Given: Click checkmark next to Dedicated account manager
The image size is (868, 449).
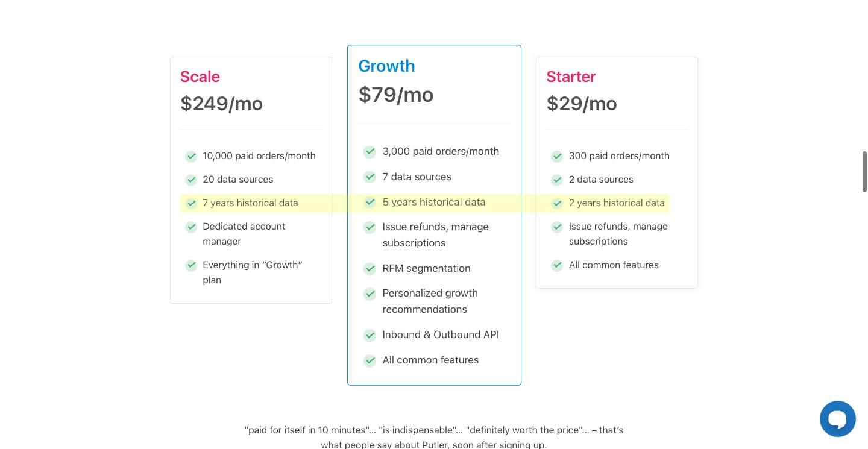Looking at the screenshot, I should coord(191,227).
